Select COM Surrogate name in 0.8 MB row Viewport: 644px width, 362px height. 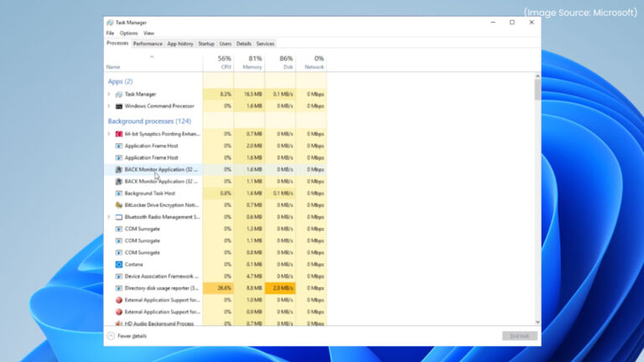point(142,253)
